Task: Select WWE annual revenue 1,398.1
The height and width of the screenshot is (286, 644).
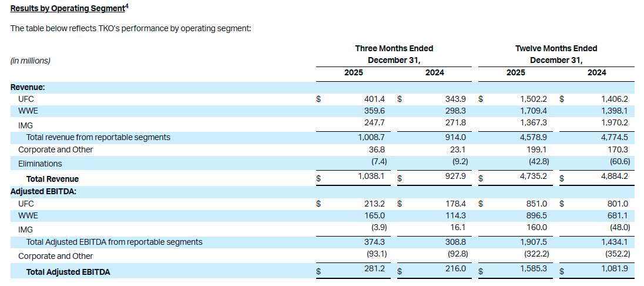Action: [615, 111]
